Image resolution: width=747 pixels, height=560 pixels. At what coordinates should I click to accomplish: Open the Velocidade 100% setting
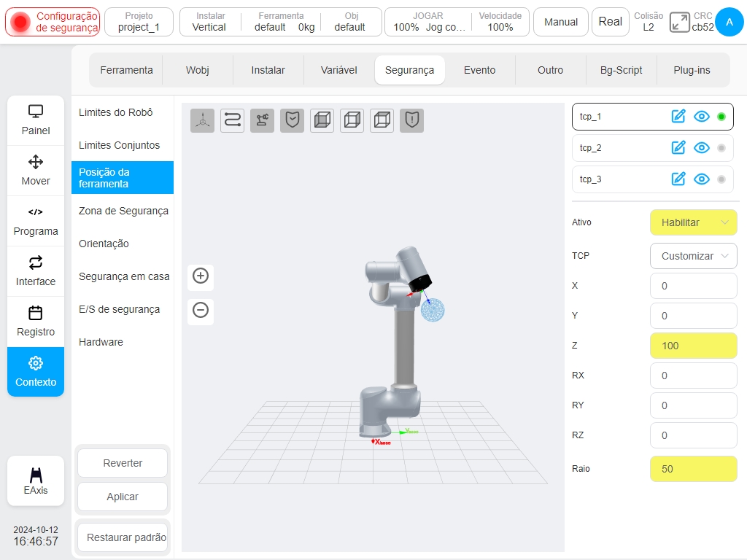[500, 22]
